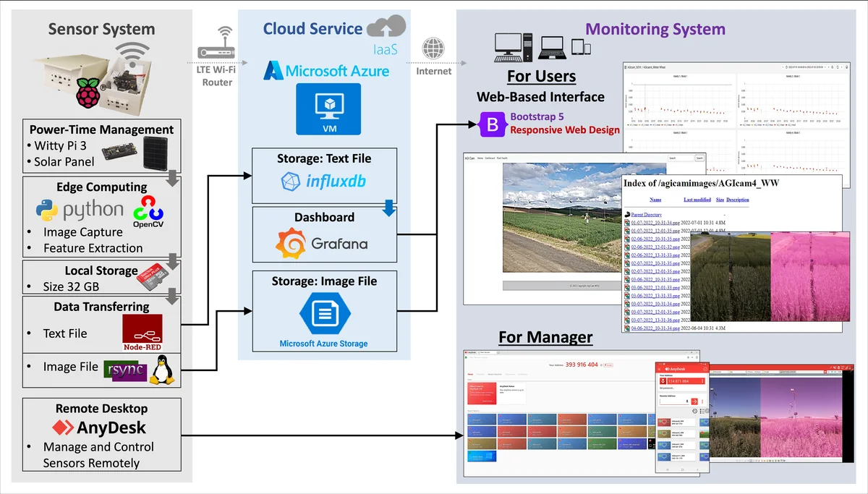This screenshot has width=868, height=494.
Task: Click the Linux penguin icon
Action: tap(164, 371)
